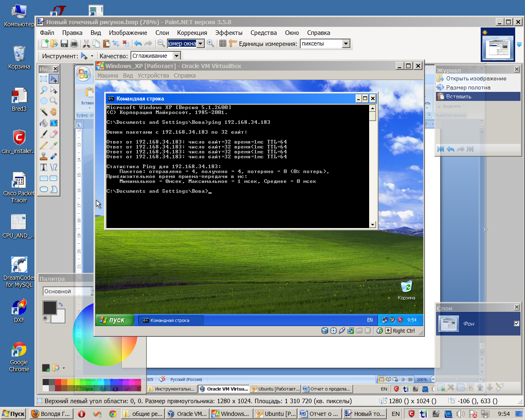Open the Справка menu in Paint.NET
The image size is (525, 420).
click(x=318, y=33)
